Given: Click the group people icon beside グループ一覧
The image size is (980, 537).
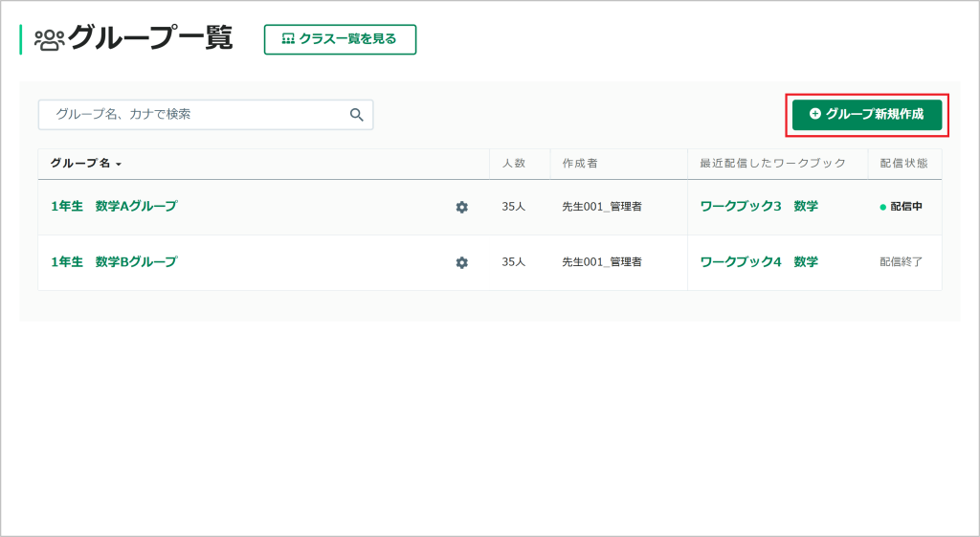Looking at the screenshot, I should coord(50,38).
